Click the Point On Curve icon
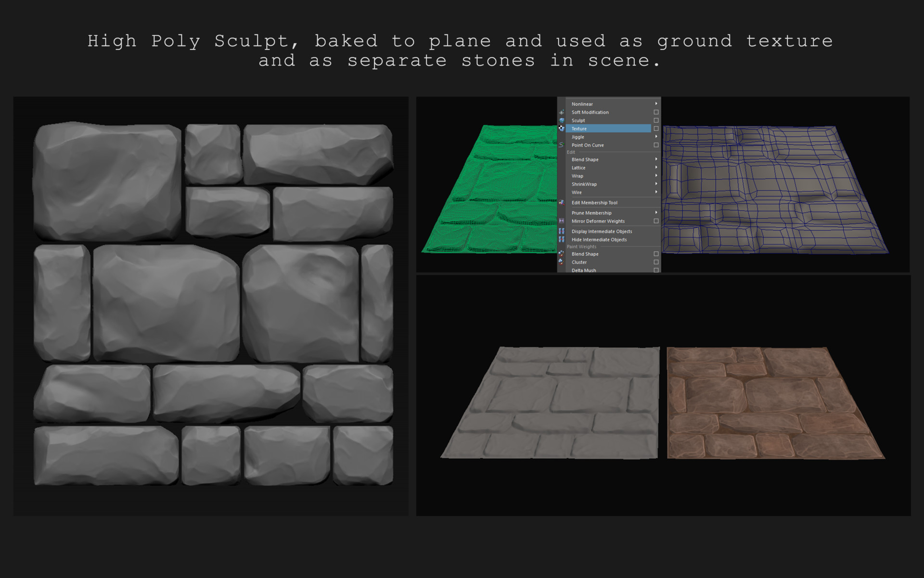 click(561, 145)
